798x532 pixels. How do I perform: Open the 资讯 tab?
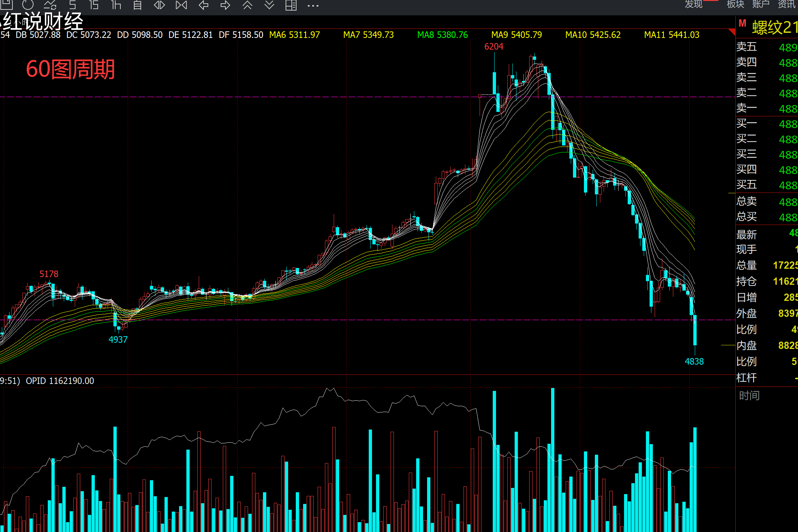tap(786, 4)
